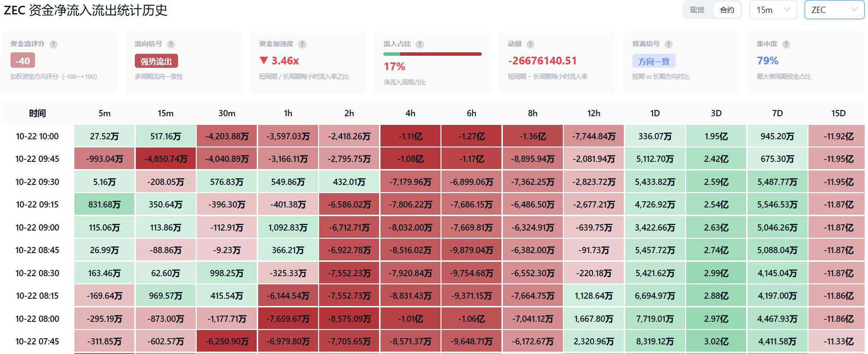
Task: Click help icon next to 流入占比
Action: (x=420, y=44)
